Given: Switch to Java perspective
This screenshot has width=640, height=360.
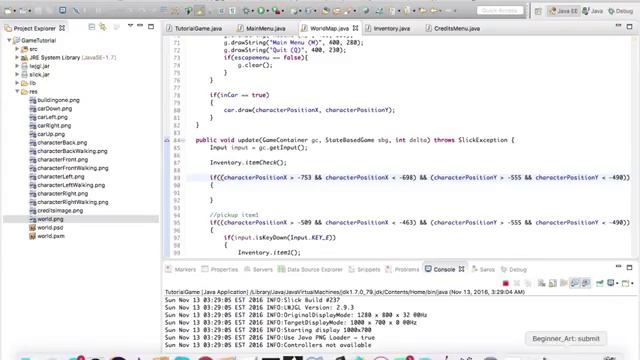Looking at the screenshot, I should click(x=593, y=11).
